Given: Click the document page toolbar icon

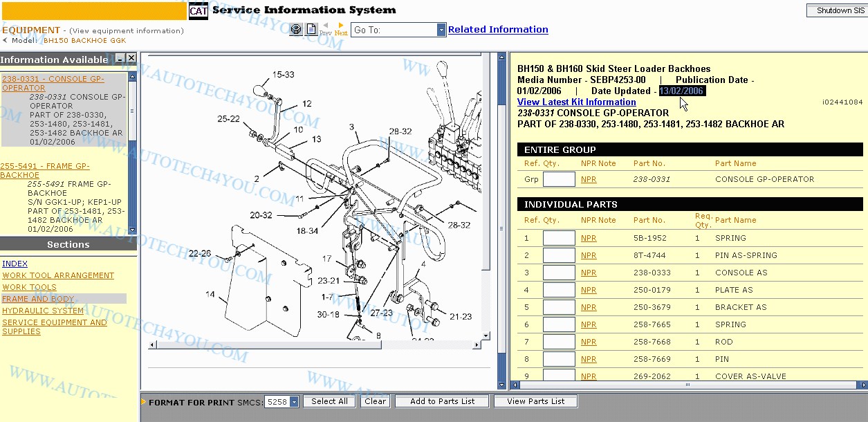Looking at the screenshot, I should (311, 30).
